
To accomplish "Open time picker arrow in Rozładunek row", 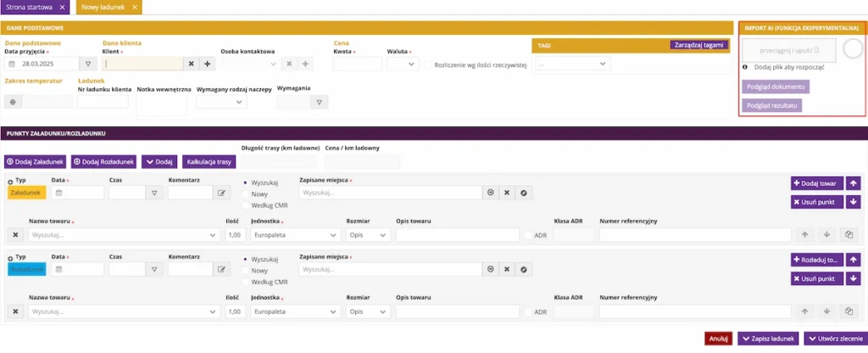I will (154, 269).
